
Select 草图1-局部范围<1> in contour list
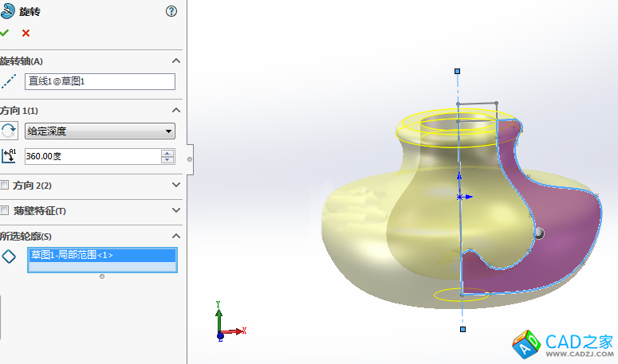pyautogui.click(x=102, y=255)
